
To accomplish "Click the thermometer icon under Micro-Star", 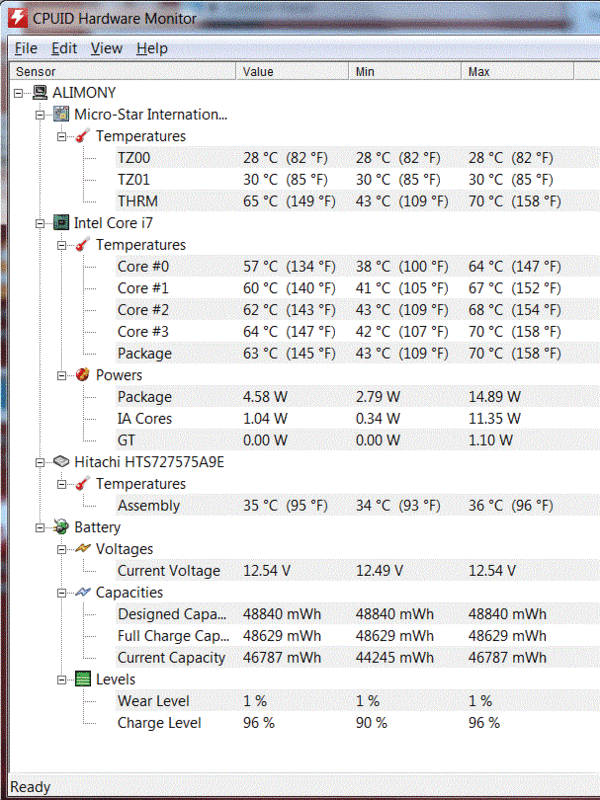I will pyautogui.click(x=83, y=136).
